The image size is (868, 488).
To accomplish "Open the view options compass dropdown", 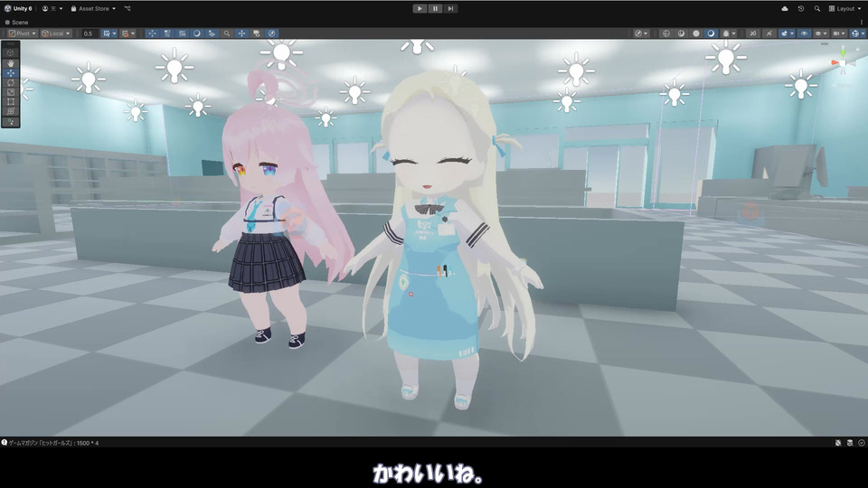I will [641, 33].
